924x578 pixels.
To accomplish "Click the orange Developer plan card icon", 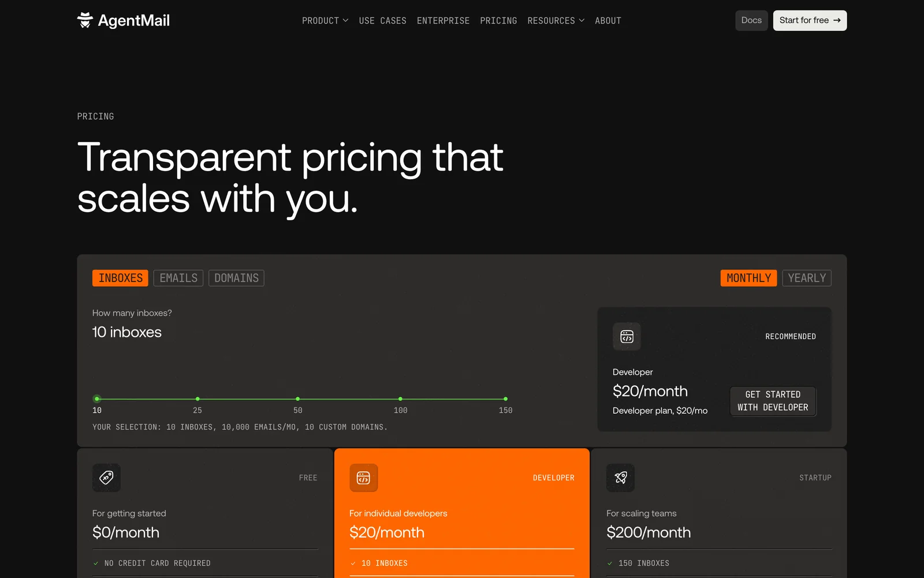I will click(363, 477).
